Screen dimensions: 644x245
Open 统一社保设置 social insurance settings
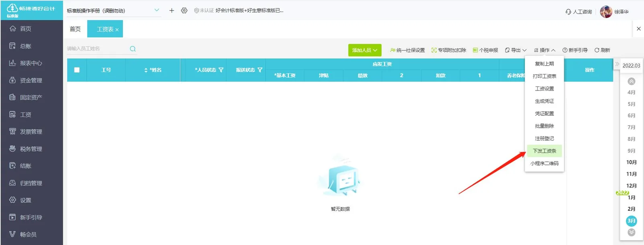(x=407, y=50)
